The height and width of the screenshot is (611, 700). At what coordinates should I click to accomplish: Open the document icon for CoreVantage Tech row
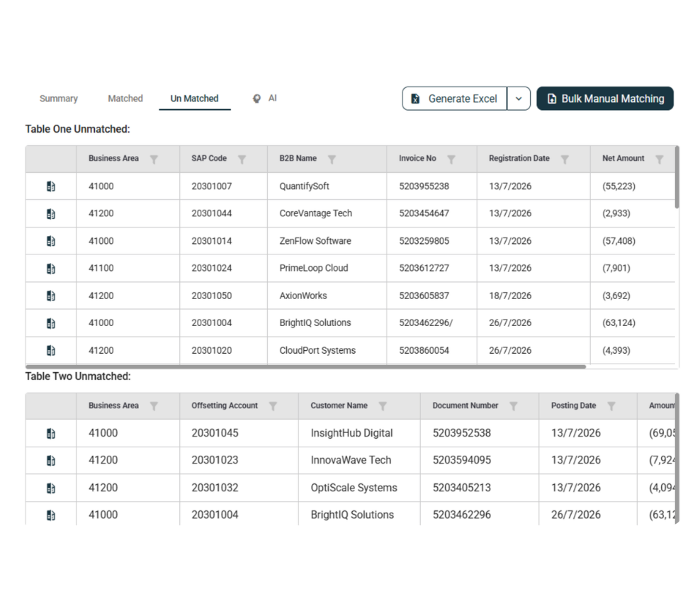(51, 214)
